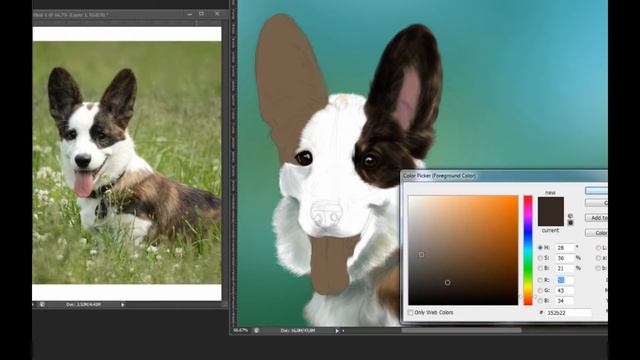Close the reference photo window

[217, 14]
